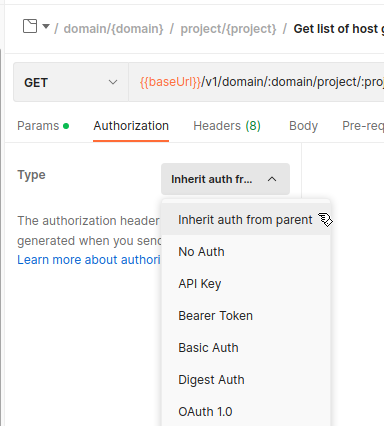Viewport: 384px width, 426px height.
Task: Choose 'API Key' auth type
Action: [246, 284]
